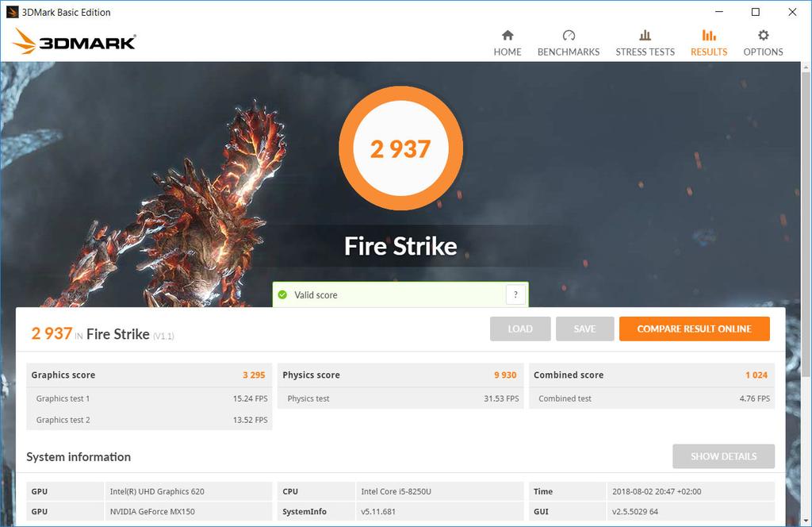The image size is (812, 527).
Task: Open Benchmarks via the gauge icon
Action: (x=569, y=35)
